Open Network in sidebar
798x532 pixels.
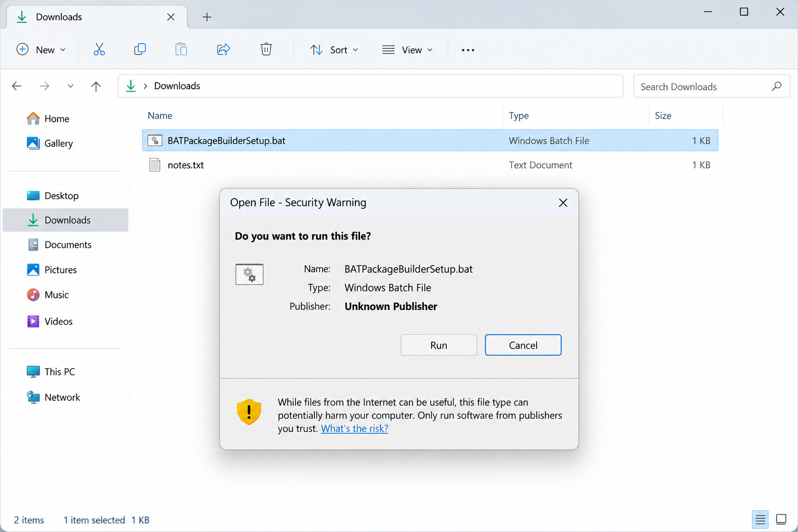(62, 397)
